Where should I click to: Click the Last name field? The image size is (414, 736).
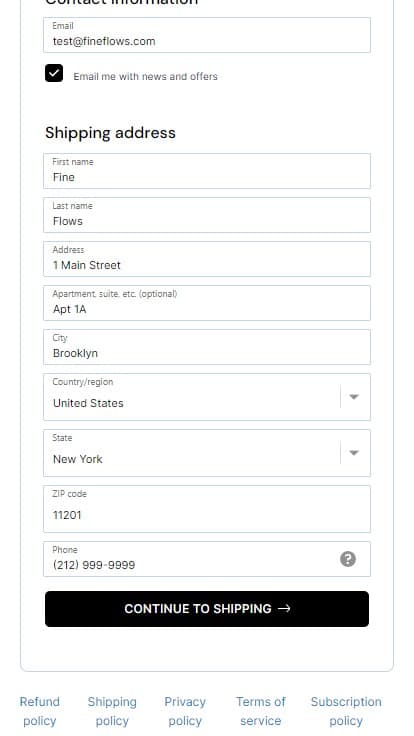[207, 215]
